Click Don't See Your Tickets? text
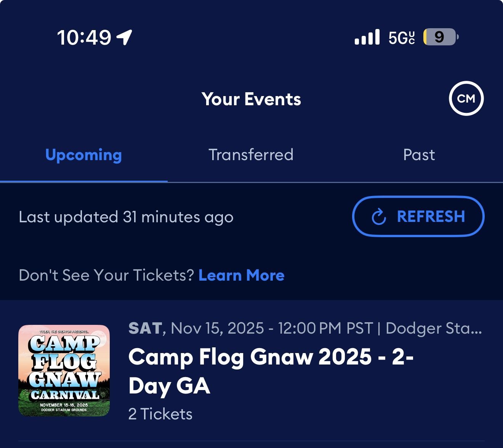 click(107, 275)
